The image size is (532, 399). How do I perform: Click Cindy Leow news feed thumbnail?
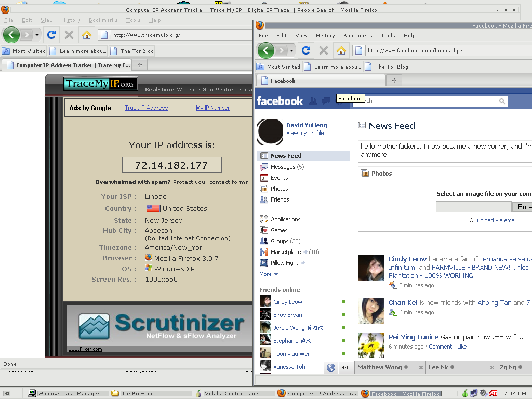(x=371, y=268)
